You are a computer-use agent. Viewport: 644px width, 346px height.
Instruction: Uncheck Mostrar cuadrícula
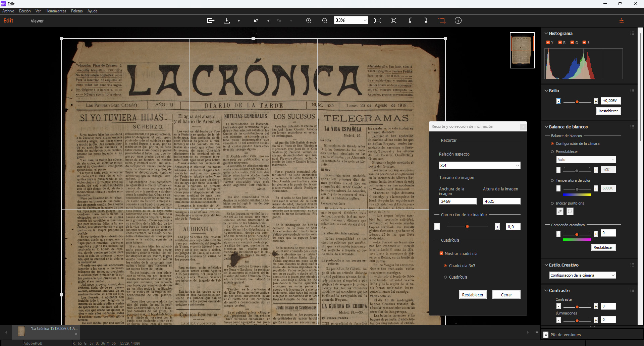click(441, 253)
